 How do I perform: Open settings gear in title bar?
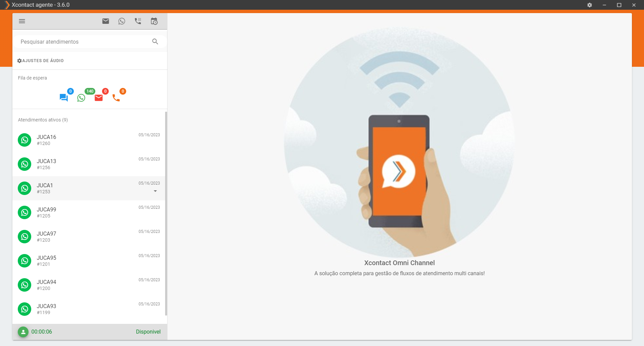pos(590,5)
